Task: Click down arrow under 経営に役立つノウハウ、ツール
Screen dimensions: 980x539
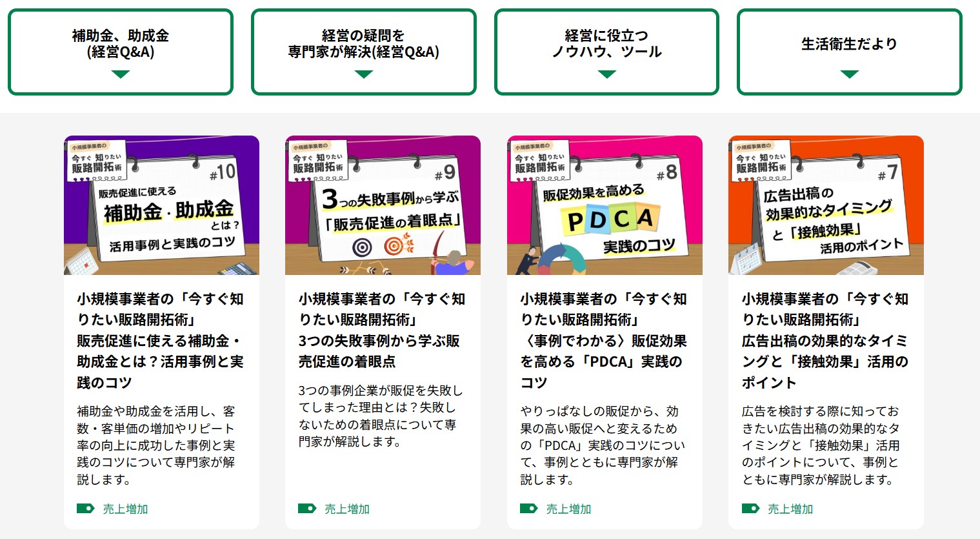Action: coord(607,74)
